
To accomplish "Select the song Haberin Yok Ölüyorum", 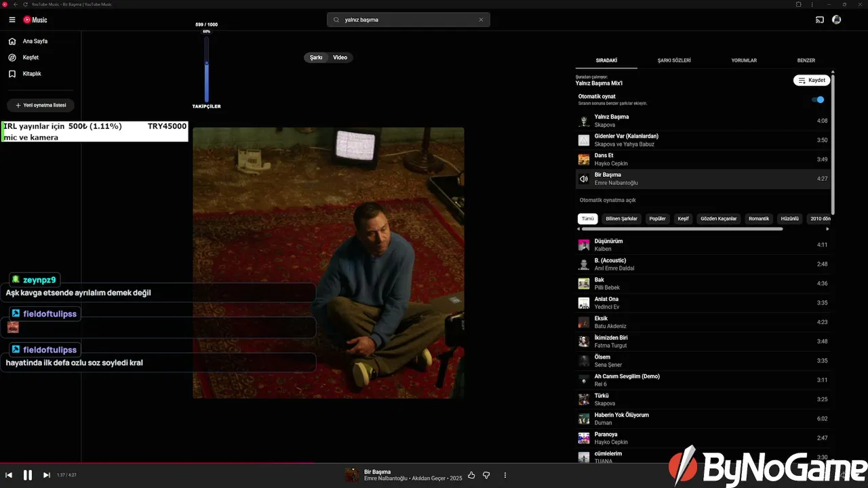I will (x=703, y=419).
